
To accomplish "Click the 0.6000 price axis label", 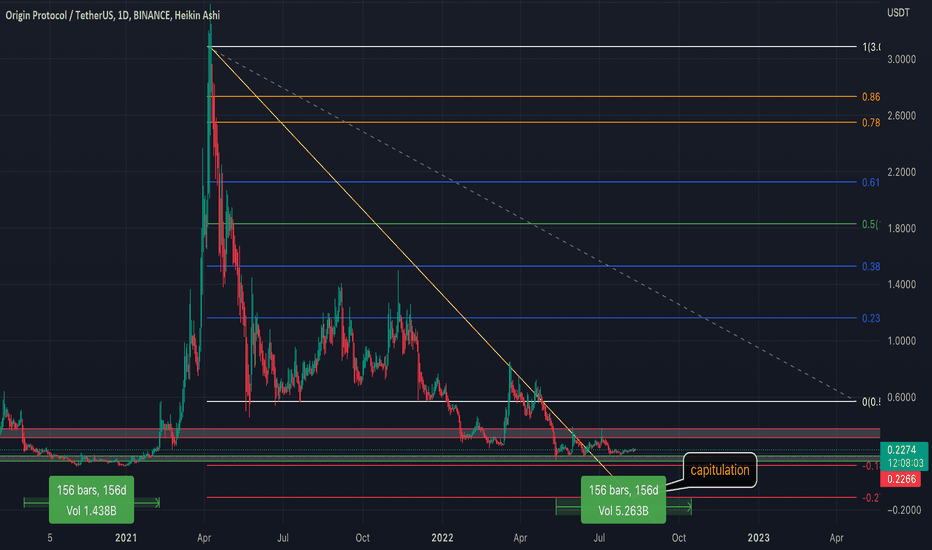I will click(x=901, y=397).
